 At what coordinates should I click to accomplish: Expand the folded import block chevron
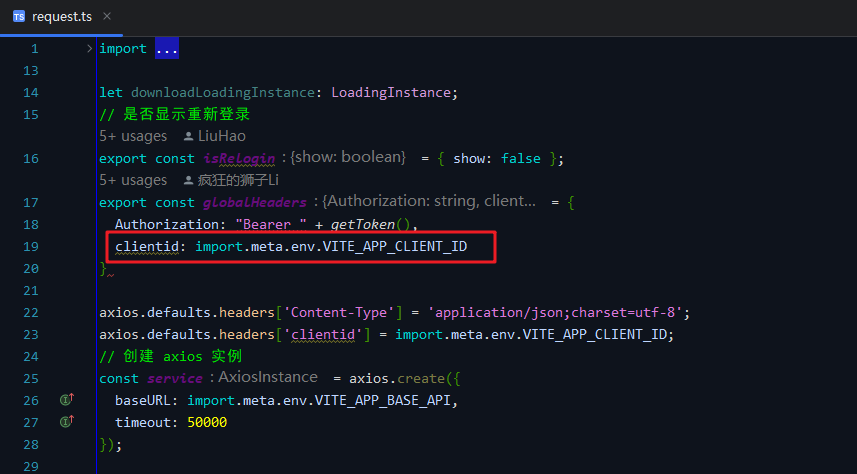tap(89, 49)
